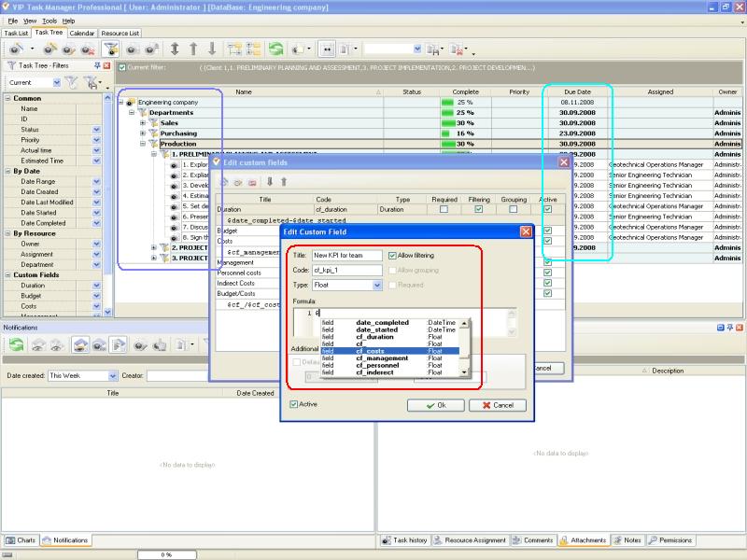This screenshot has height=560, width=747.
Task: Click the progress bar in the status bar
Action: (167, 554)
